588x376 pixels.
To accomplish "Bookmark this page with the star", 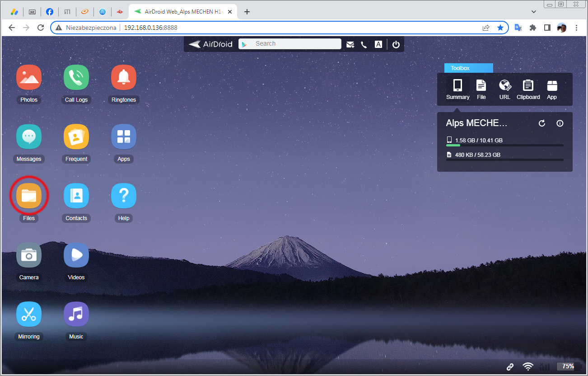I will tap(500, 28).
